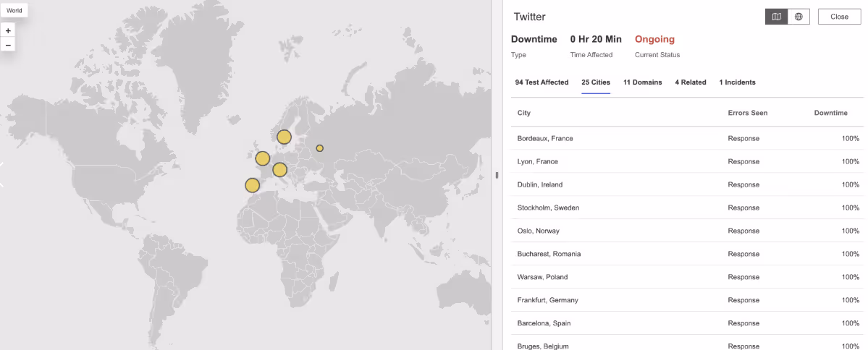Screen dimensions: 868x350
Task: Switch to flat map view icon
Action: 777,17
